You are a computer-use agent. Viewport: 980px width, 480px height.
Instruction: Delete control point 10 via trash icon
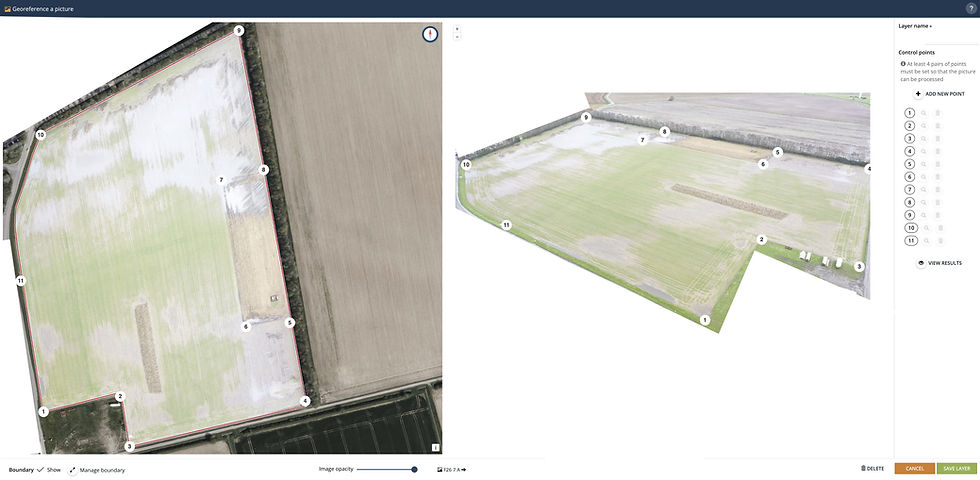[941, 228]
